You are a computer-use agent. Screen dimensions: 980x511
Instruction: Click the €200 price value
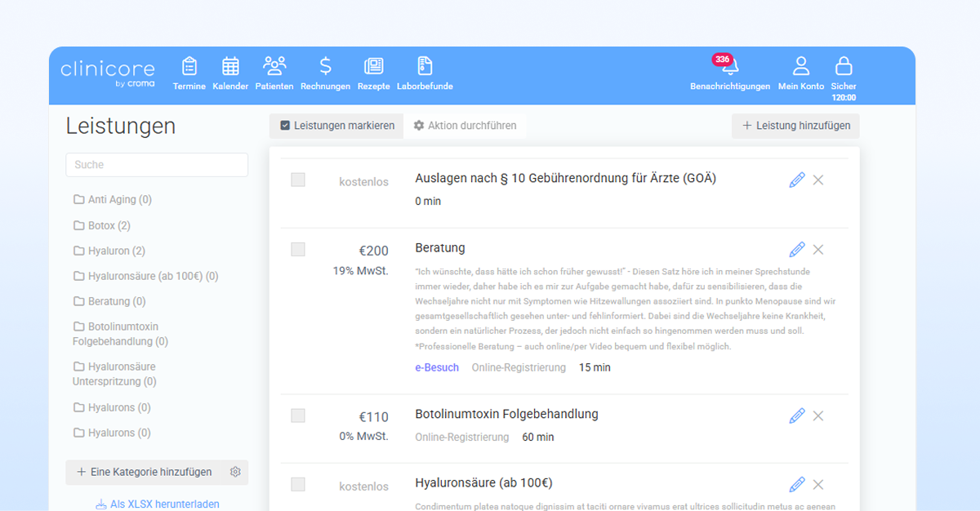click(374, 251)
